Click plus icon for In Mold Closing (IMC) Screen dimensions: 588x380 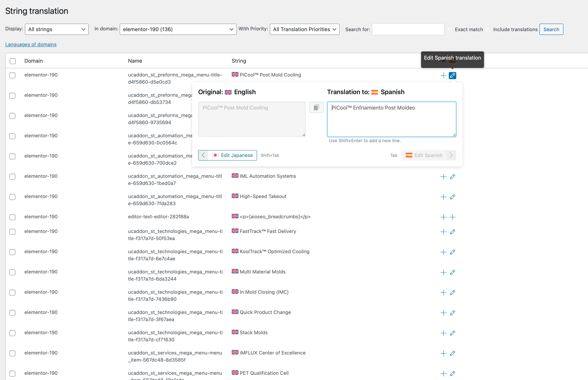coord(443,292)
